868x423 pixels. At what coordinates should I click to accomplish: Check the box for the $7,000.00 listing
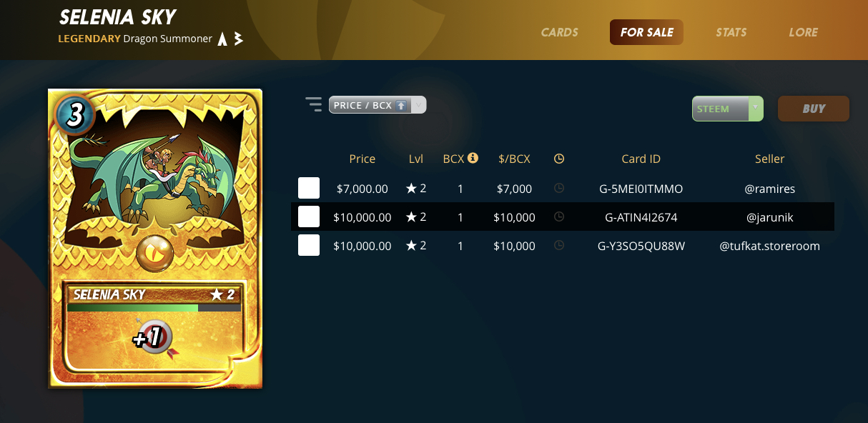[309, 189]
